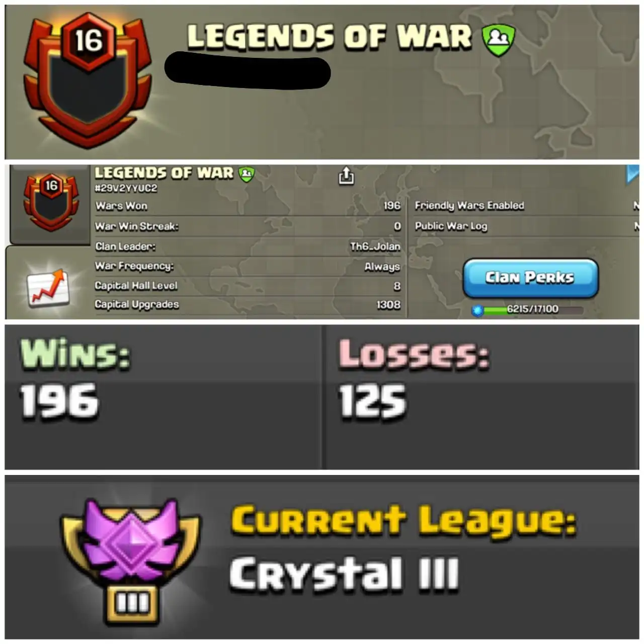Click the War Frequency Always row
This screenshot has height=644, width=644.
[248, 266]
